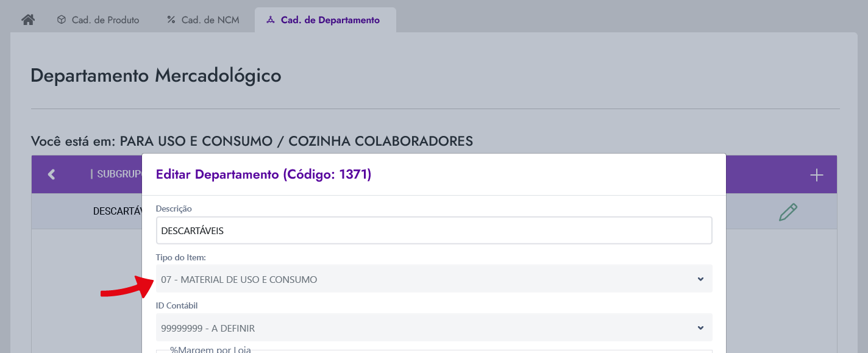Click the hierarchy icon on Cad. de Departamento
Screen dimensions: 868x353
(x=271, y=20)
